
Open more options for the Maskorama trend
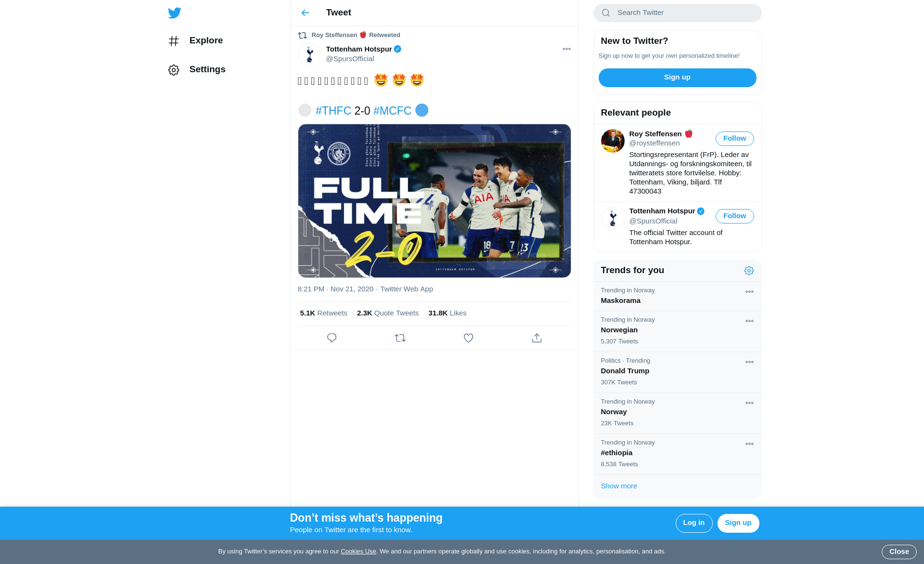[x=749, y=292]
